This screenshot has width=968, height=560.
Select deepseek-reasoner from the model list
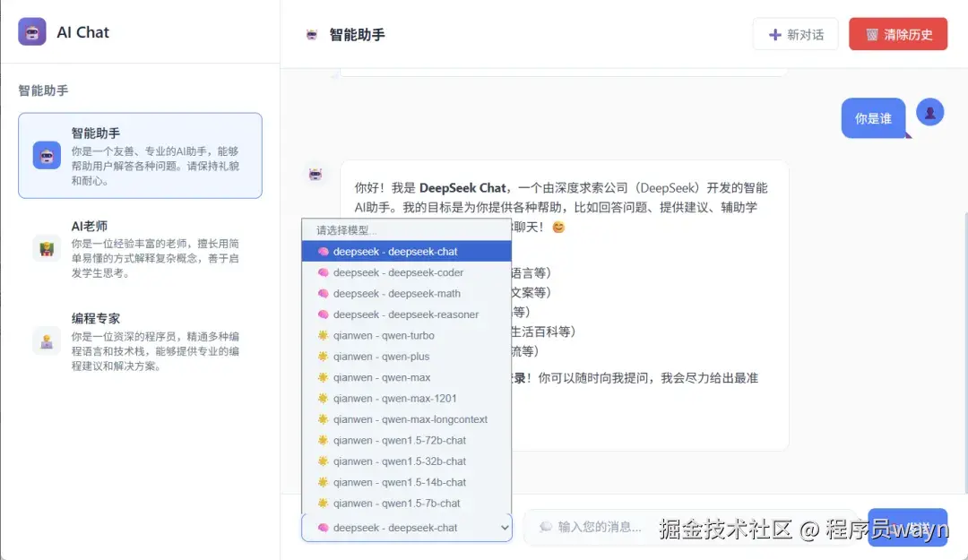pyautogui.click(x=403, y=314)
